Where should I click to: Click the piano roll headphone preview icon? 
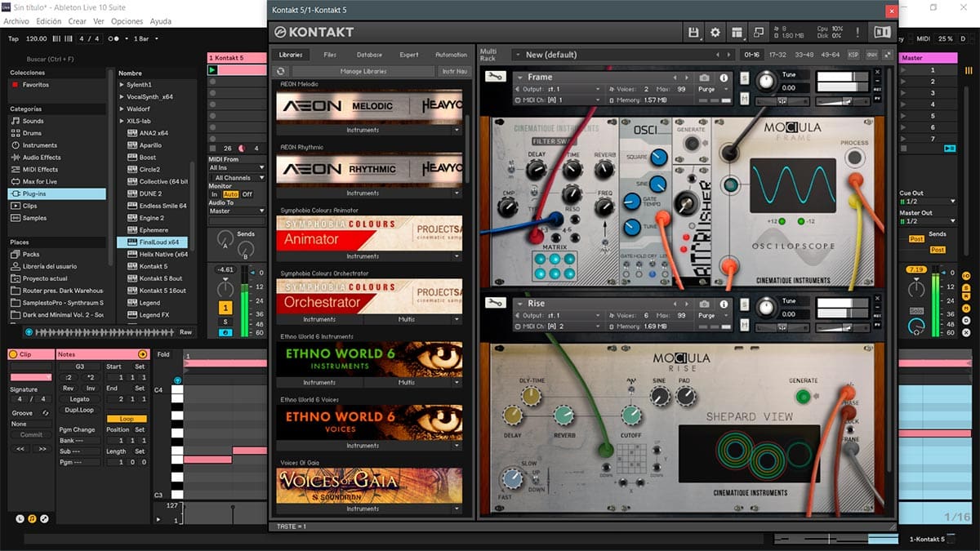(x=178, y=380)
